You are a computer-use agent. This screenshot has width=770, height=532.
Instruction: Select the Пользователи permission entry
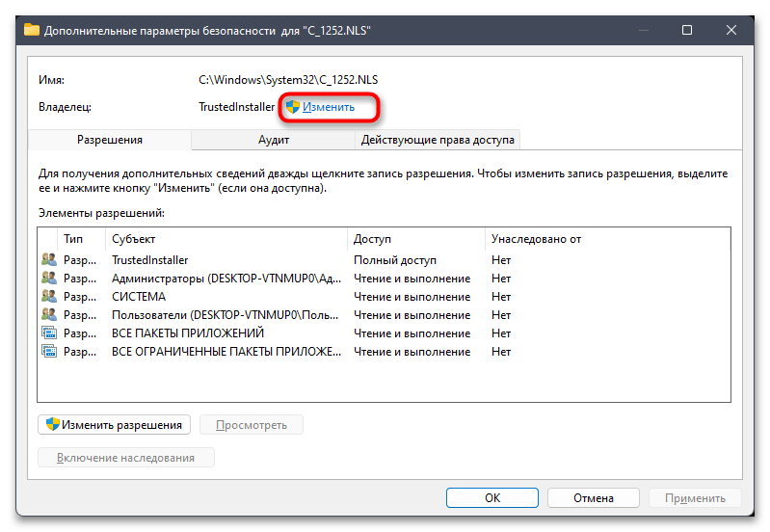(384, 315)
